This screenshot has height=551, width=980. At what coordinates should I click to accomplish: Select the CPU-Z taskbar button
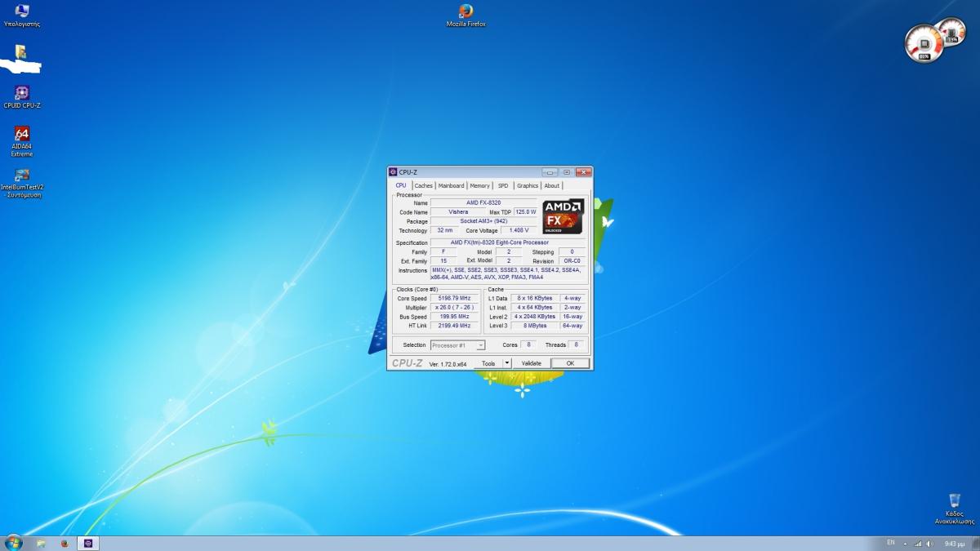click(x=88, y=543)
